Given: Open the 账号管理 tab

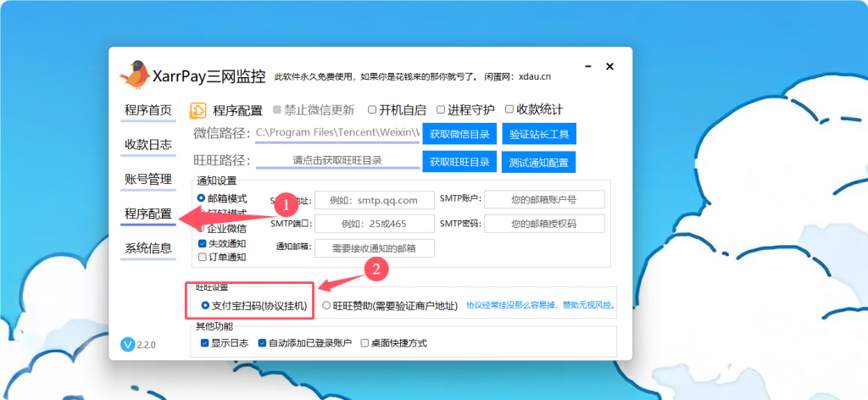Looking at the screenshot, I should [x=147, y=180].
